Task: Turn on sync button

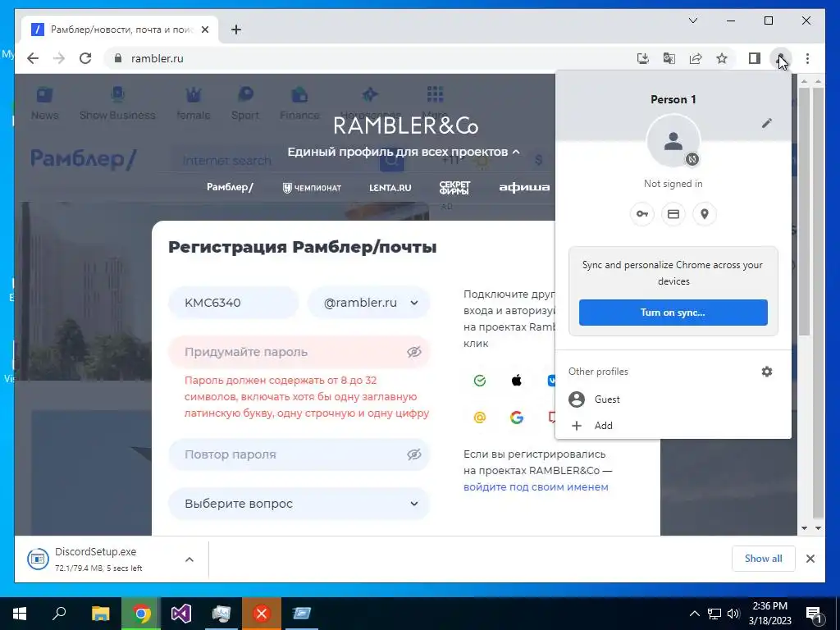Action: click(673, 313)
